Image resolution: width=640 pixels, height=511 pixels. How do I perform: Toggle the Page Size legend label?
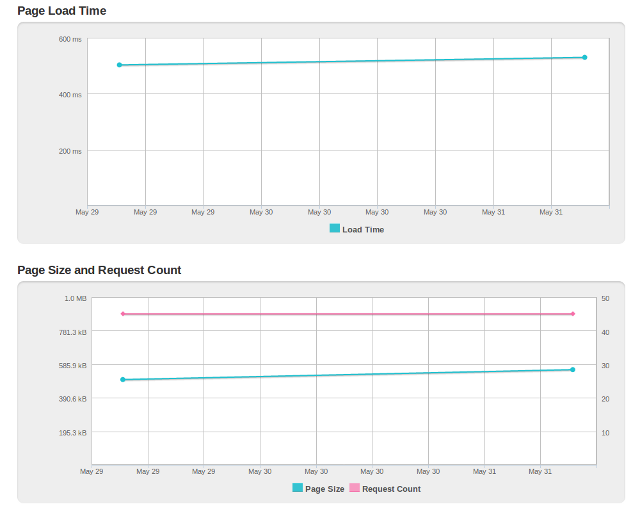click(x=325, y=490)
